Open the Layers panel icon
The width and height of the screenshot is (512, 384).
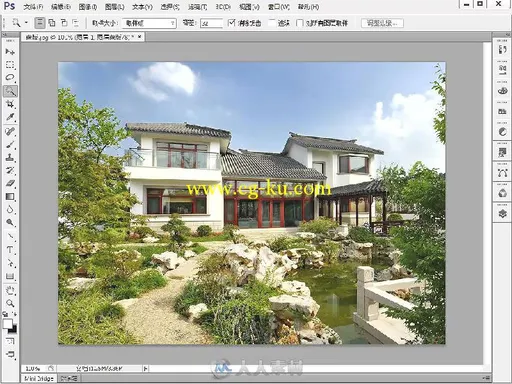click(502, 214)
